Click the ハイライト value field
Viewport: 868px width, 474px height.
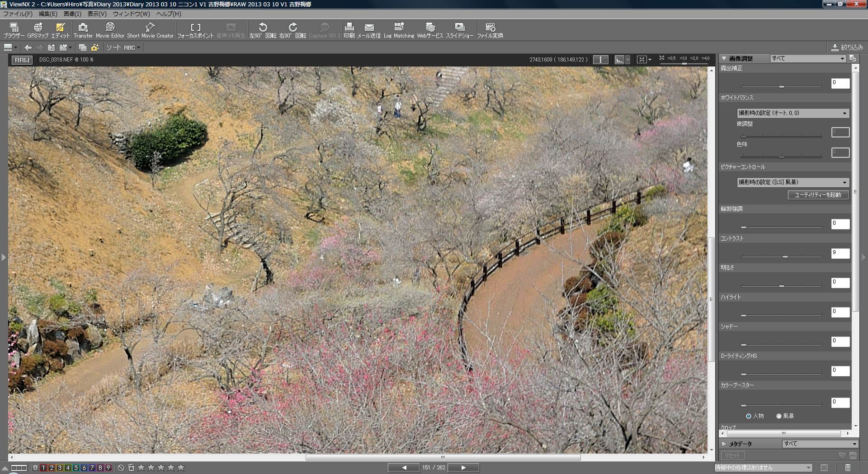coord(840,312)
